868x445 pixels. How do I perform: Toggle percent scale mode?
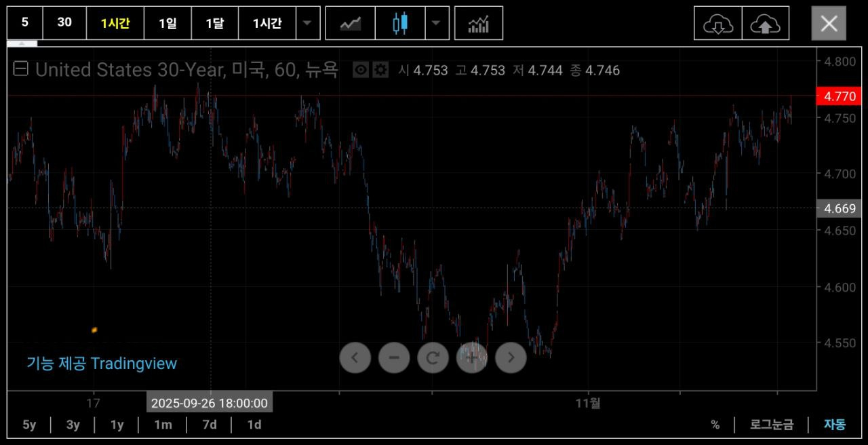click(715, 425)
